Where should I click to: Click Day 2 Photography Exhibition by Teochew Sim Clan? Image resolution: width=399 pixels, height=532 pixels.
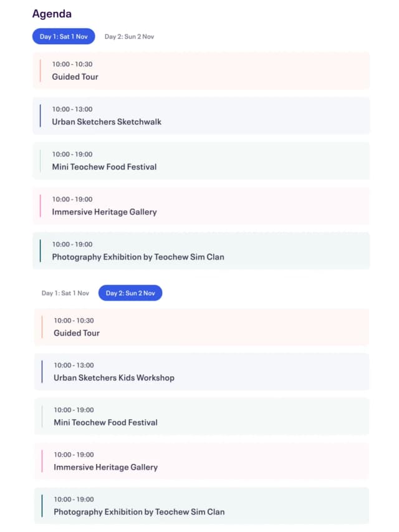click(x=201, y=506)
